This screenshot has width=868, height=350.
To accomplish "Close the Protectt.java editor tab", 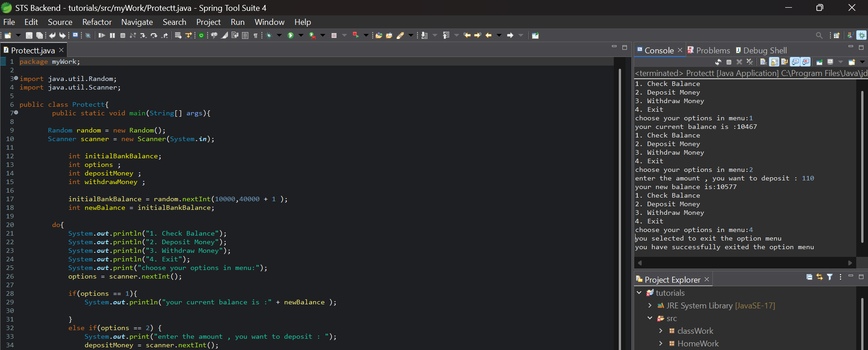I will tap(62, 50).
